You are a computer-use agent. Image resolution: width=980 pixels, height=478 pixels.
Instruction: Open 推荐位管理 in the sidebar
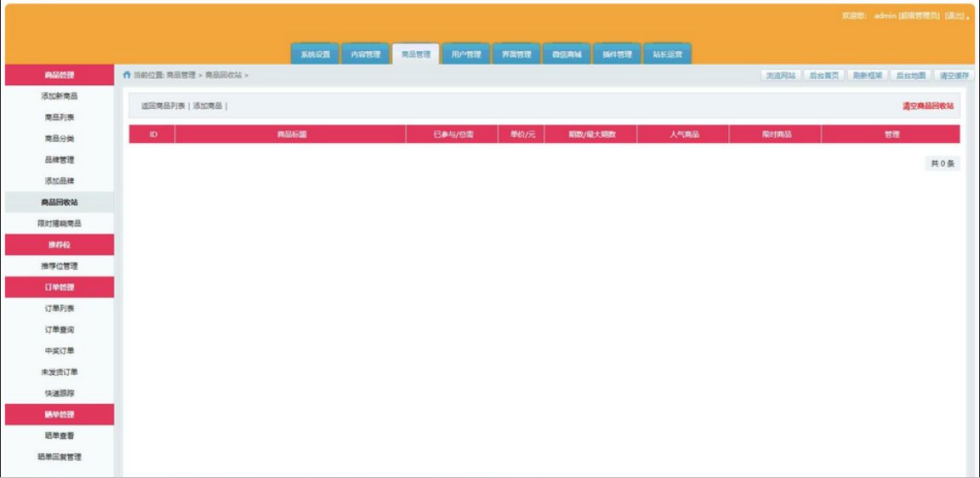coord(60,266)
